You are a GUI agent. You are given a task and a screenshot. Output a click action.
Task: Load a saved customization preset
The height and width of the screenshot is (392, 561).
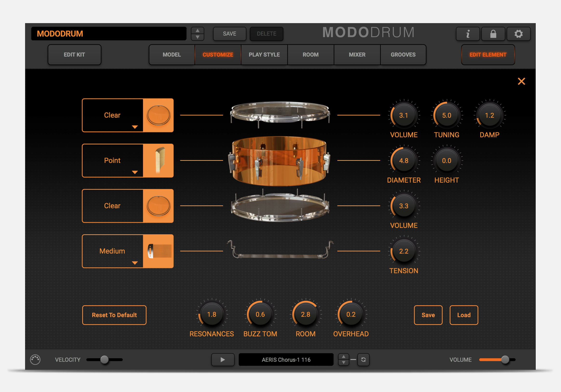464,315
